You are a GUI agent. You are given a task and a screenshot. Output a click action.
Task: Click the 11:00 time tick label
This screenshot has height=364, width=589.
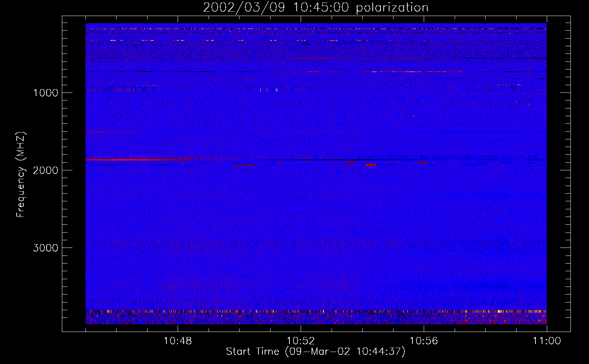pyautogui.click(x=547, y=341)
